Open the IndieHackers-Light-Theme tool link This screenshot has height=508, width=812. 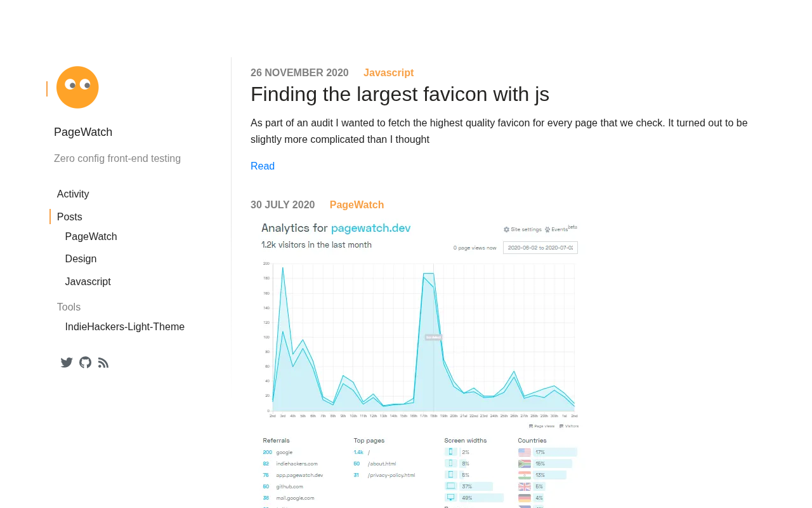[x=124, y=327]
